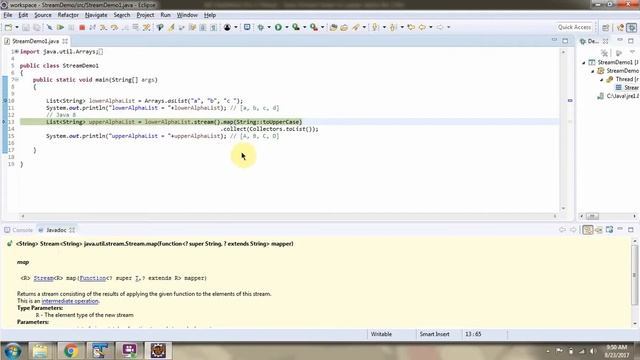Viewport: 640px width, 360px height.
Task: Click the green Resume debug button
Action: coord(60,27)
